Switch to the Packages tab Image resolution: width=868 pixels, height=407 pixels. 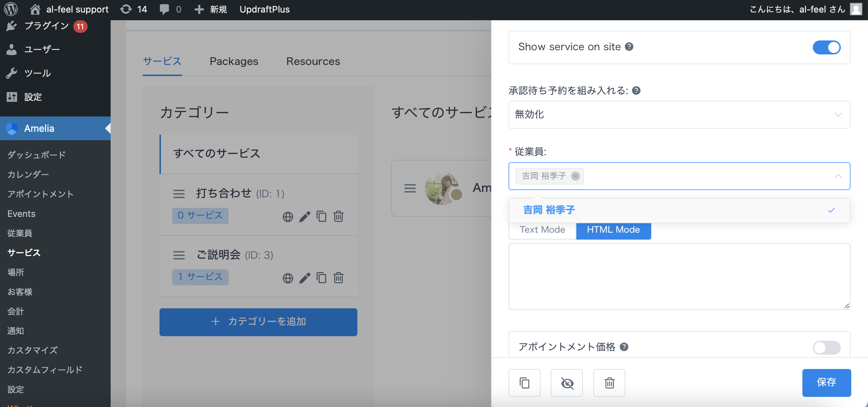(x=234, y=61)
